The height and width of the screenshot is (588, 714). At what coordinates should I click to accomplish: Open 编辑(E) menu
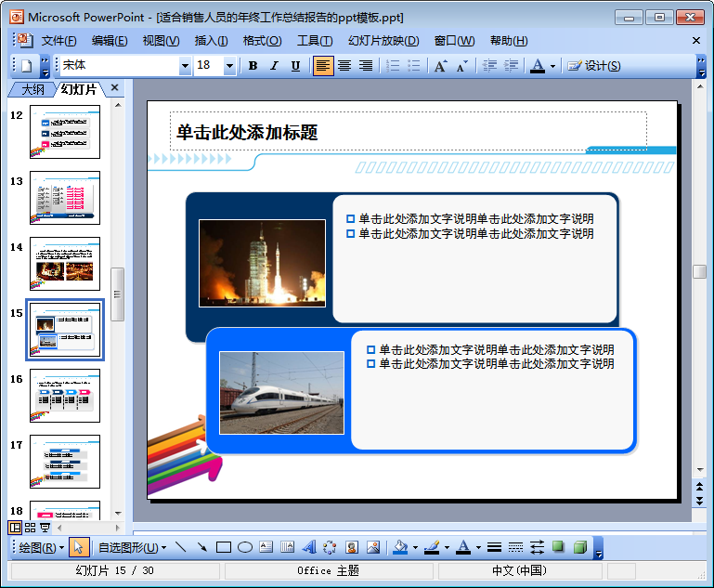tap(110, 41)
